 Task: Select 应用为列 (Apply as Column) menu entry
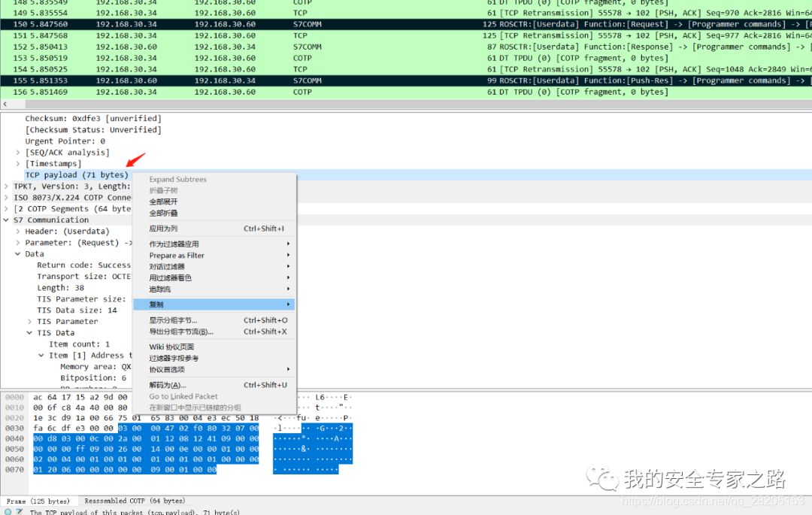(x=214, y=229)
